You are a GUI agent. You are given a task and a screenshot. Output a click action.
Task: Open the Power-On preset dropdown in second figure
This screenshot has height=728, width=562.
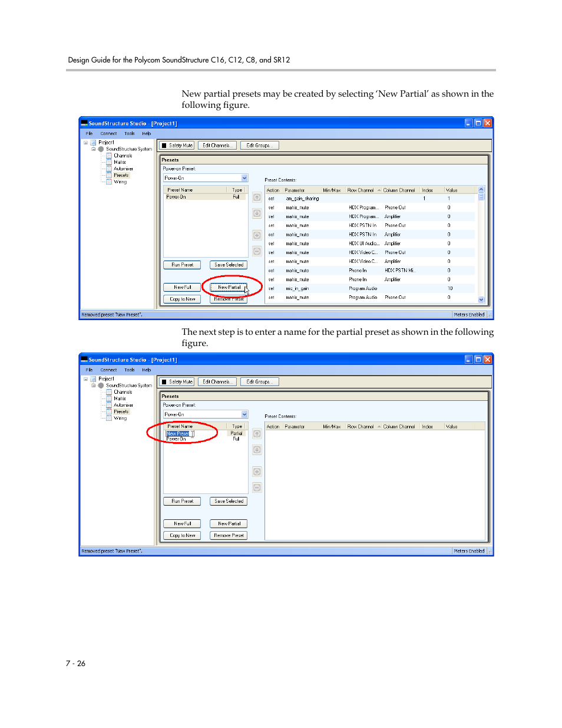pos(244,414)
